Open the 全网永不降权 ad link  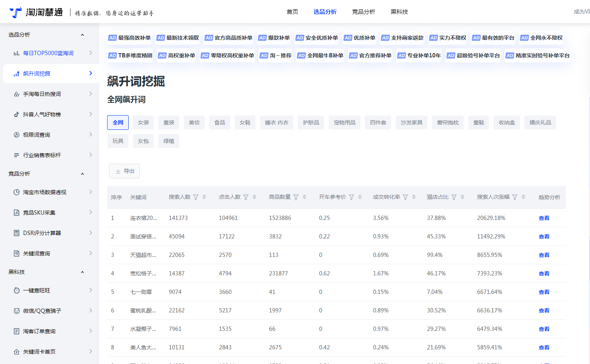coord(541,38)
